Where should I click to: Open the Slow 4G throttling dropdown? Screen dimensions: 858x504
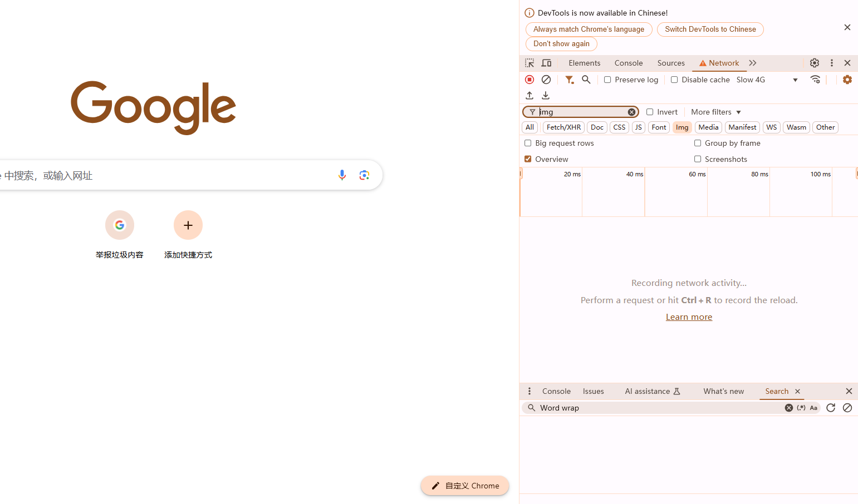click(767, 80)
